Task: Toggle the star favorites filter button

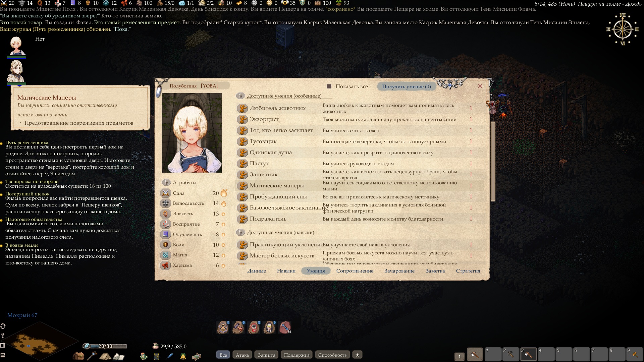Action: coord(357,355)
